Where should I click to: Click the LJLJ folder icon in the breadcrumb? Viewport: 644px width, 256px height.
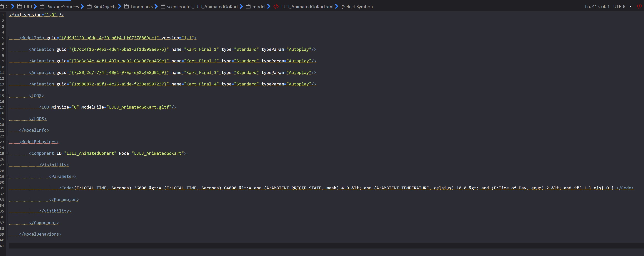[19, 7]
